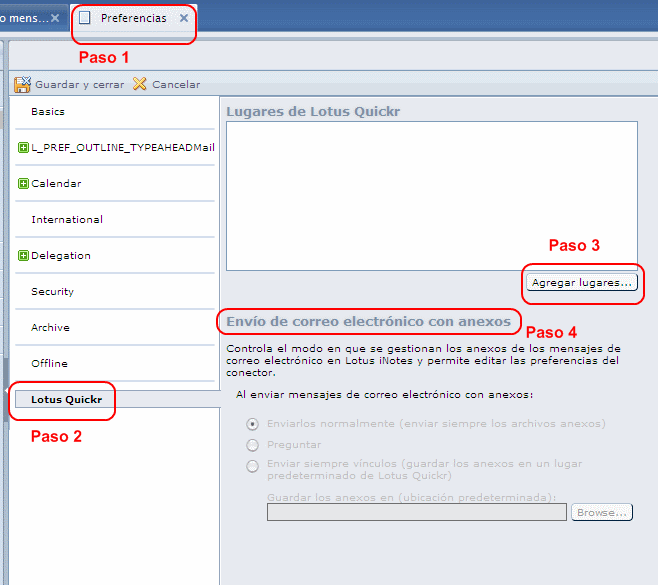
Task: Click the Lugares de Lotus Quickr heading
Action: [313, 112]
